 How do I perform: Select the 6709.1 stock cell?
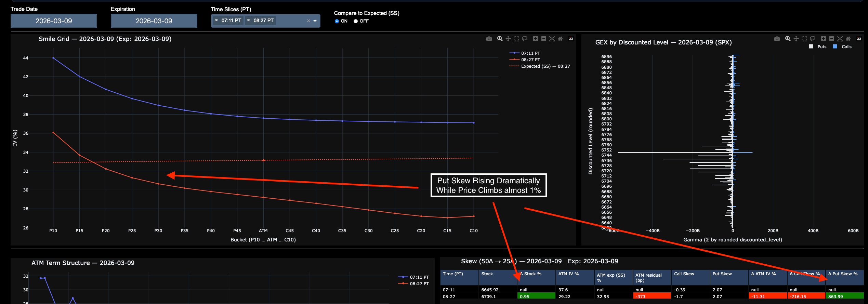tap(498, 296)
